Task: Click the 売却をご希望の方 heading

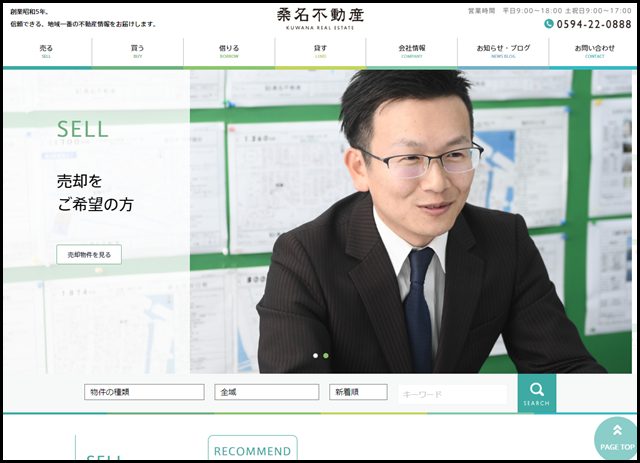Action: 95,193
